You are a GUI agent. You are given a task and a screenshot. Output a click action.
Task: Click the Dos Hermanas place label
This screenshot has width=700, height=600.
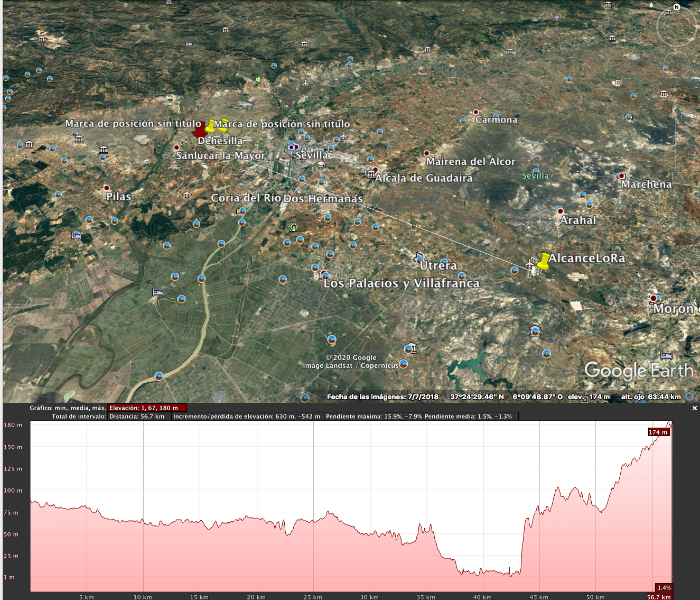323,199
